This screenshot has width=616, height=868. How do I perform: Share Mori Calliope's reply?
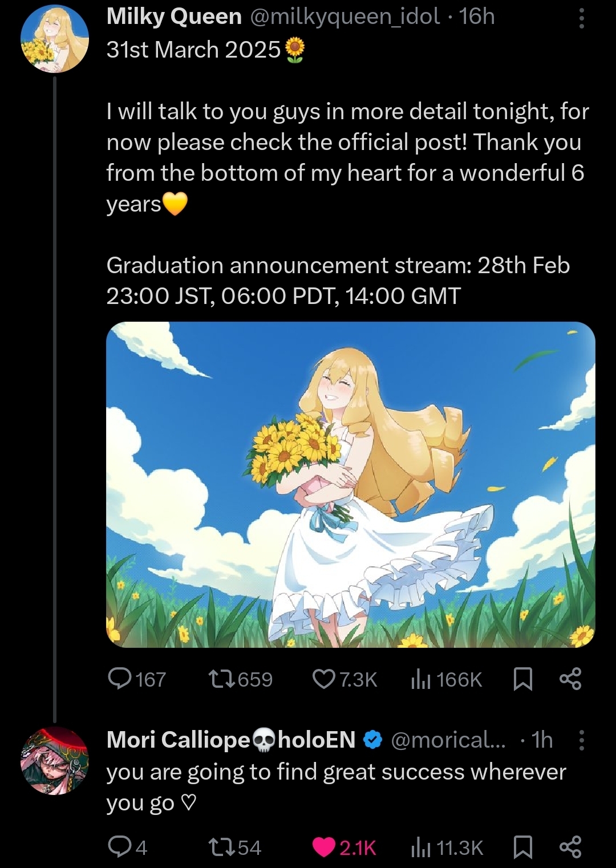[570, 847]
